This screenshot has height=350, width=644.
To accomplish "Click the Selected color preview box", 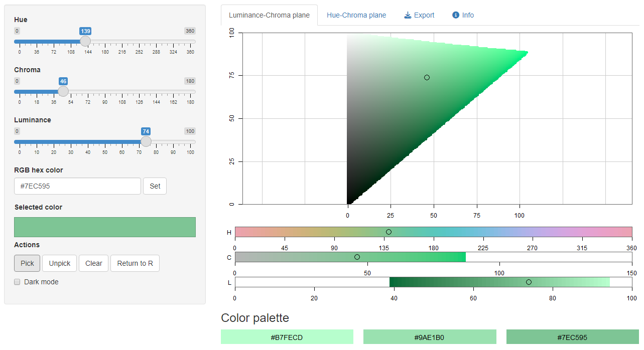I will tap(105, 227).
